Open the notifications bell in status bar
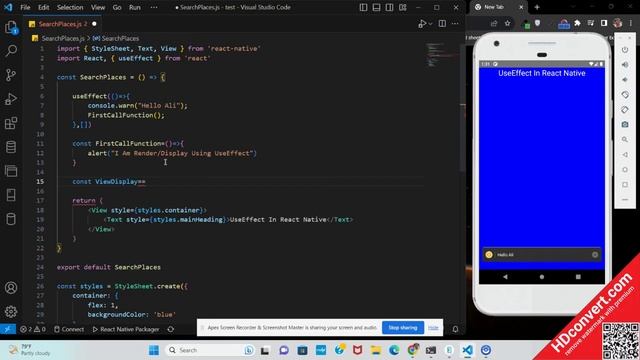Image resolution: width=640 pixels, height=360 pixels. tap(455, 329)
